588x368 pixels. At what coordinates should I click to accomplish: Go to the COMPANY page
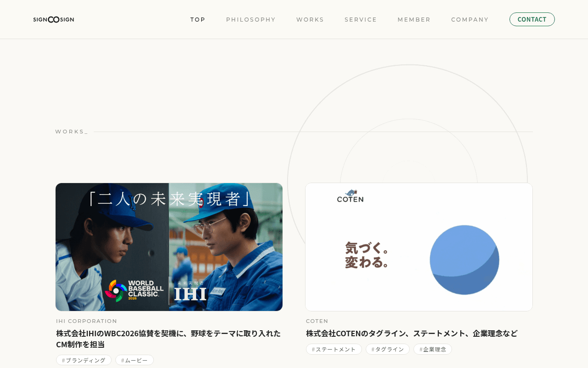[470, 19]
